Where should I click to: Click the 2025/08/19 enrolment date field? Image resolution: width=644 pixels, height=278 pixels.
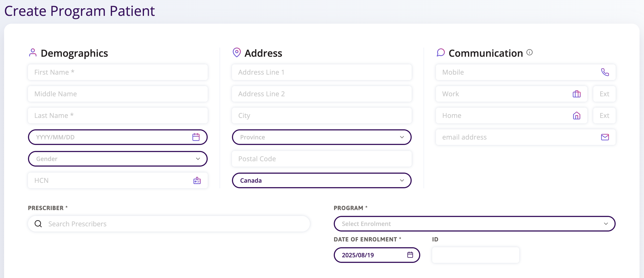[377, 255]
